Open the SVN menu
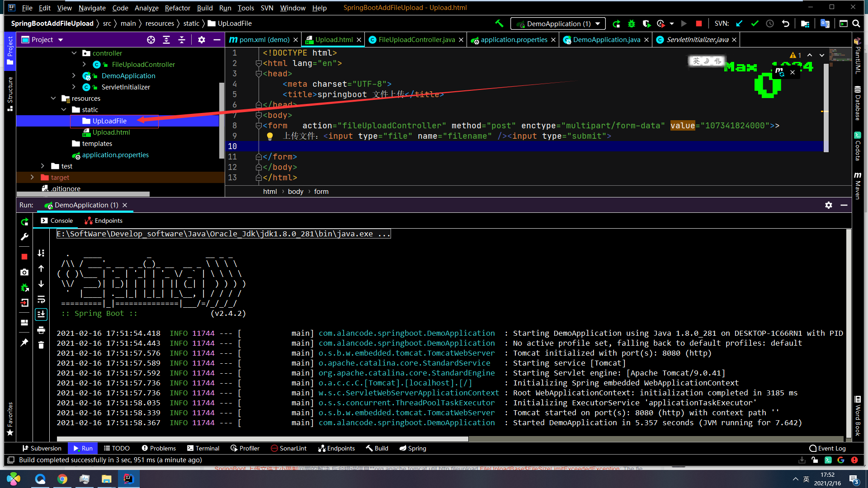This screenshot has height=488, width=868. (267, 8)
